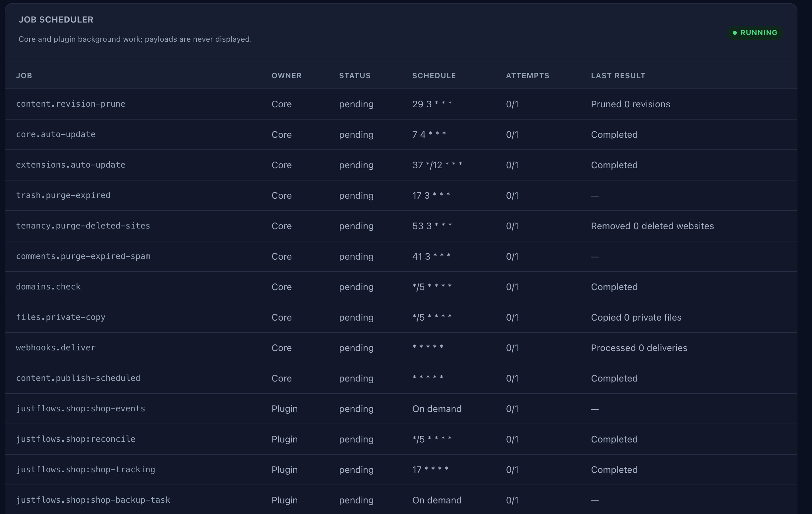Click the tenancy.purge-deleted-sites job name

(x=83, y=226)
